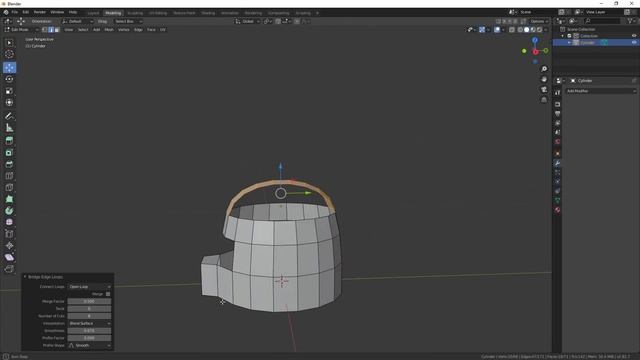This screenshot has height=360, width=640.
Task: Select the Loop Cut tool
Action: pos(9,176)
